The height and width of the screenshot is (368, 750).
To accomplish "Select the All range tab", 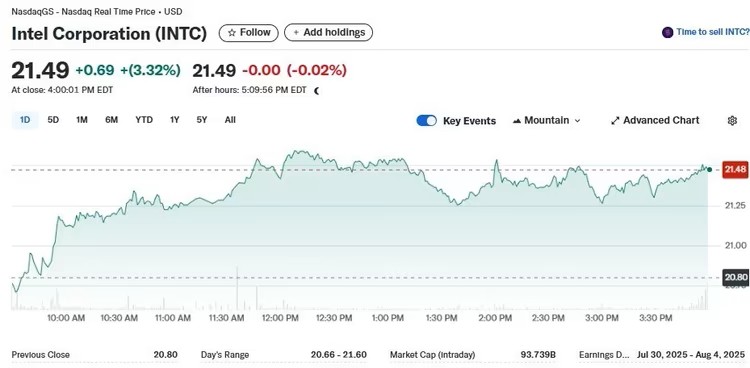I will point(230,120).
